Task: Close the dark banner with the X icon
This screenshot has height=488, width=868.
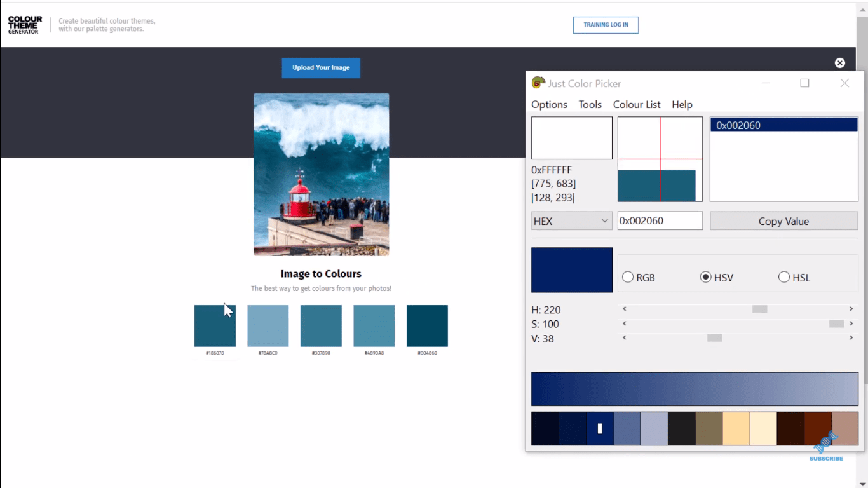Action: pos(840,63)
